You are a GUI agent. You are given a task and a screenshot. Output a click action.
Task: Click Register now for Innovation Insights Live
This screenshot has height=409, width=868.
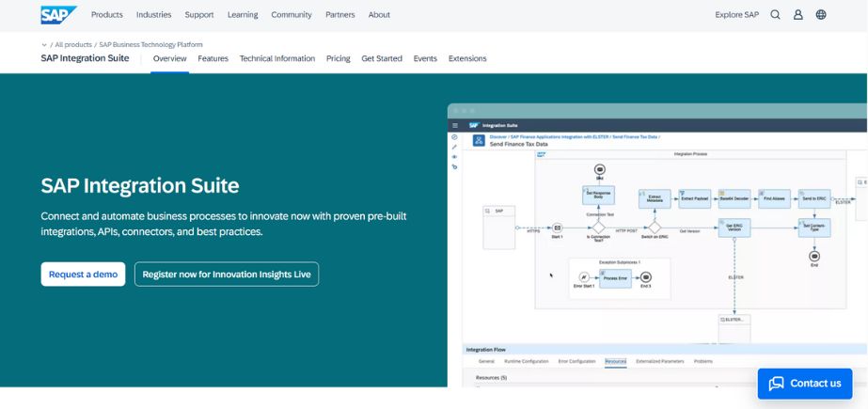227,274
